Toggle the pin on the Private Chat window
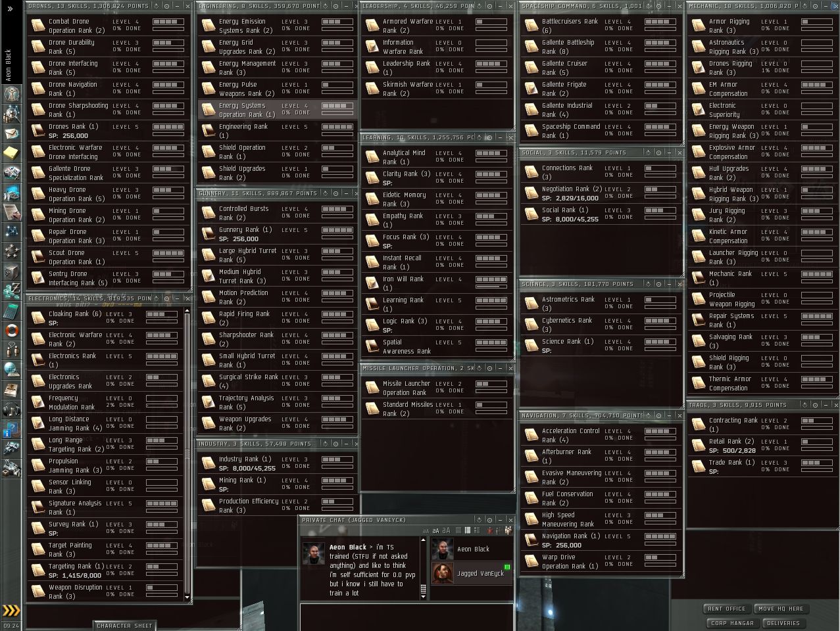The height and width of the screenshot is (631, 840). pos(489,520)
